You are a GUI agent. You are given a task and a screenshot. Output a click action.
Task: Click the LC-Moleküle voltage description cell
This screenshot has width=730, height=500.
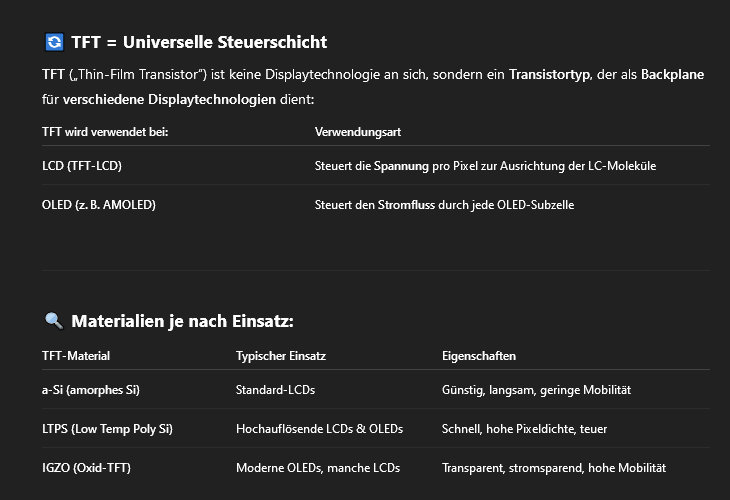point(485,165)
